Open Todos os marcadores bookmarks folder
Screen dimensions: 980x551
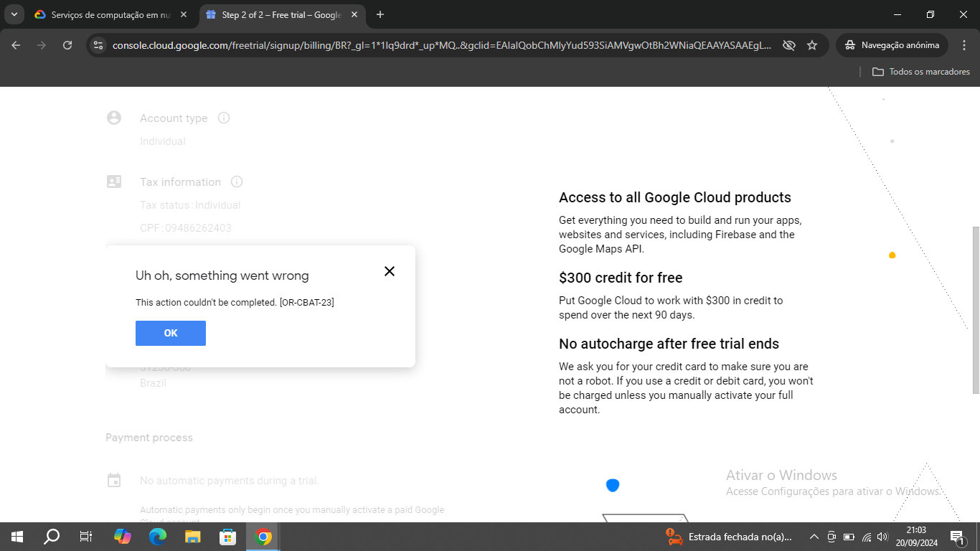[921, 72]
